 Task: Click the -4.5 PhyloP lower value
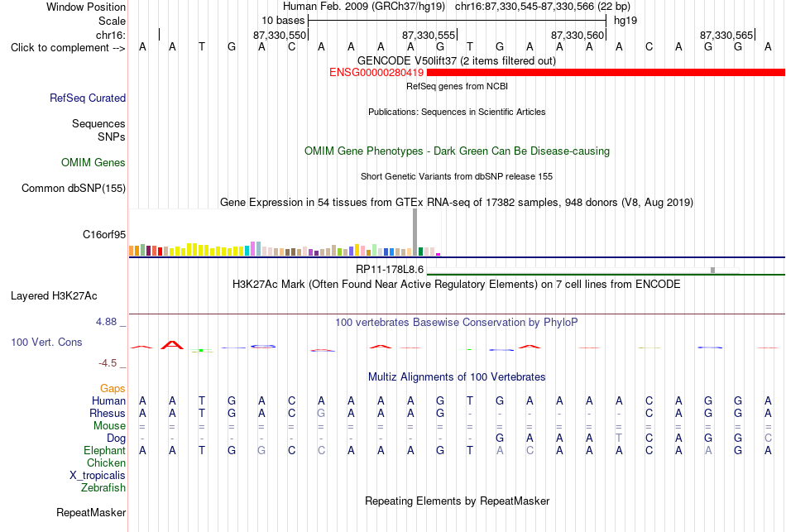108,363
